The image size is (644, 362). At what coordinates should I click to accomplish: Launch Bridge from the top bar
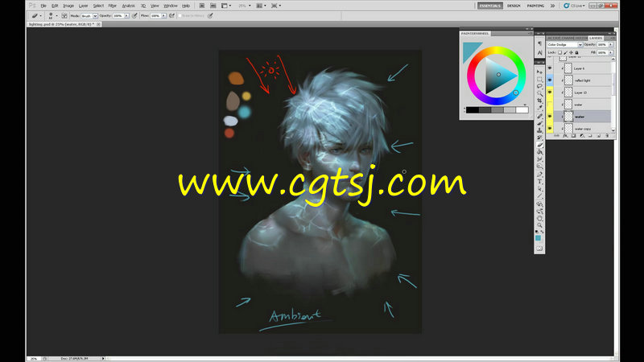[202, 6]
